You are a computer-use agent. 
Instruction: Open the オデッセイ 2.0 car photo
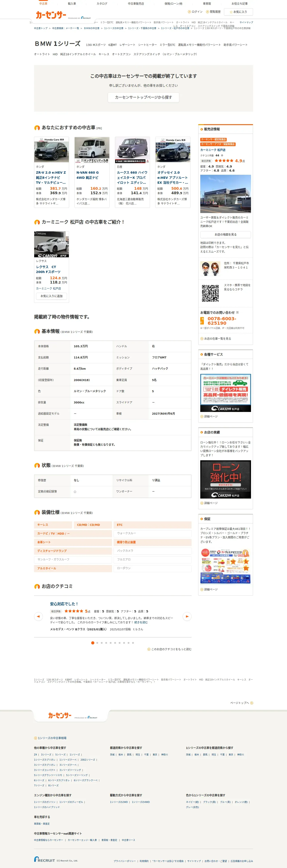coord(173,150)
